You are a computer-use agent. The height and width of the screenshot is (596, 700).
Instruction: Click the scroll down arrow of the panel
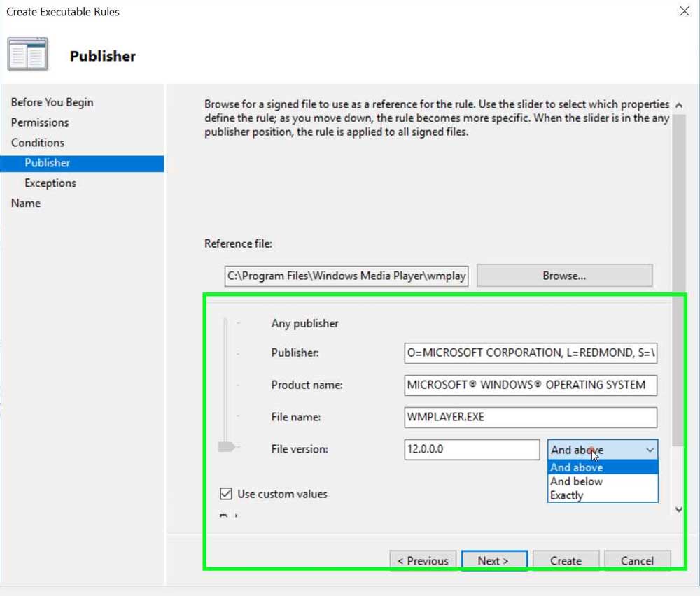(678, 509)
